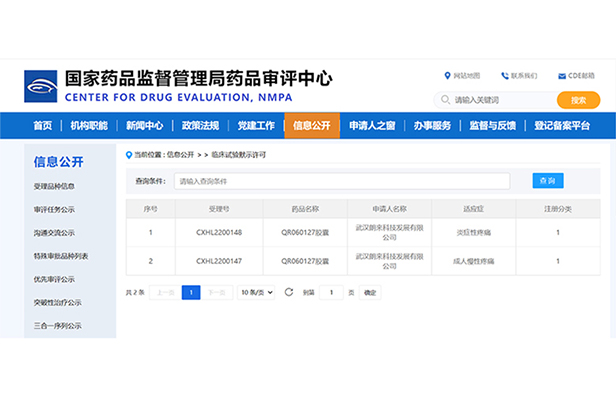
Task: Click 临床试验默示许可 breadcrumb text
Action: click(x=239, y=155)
